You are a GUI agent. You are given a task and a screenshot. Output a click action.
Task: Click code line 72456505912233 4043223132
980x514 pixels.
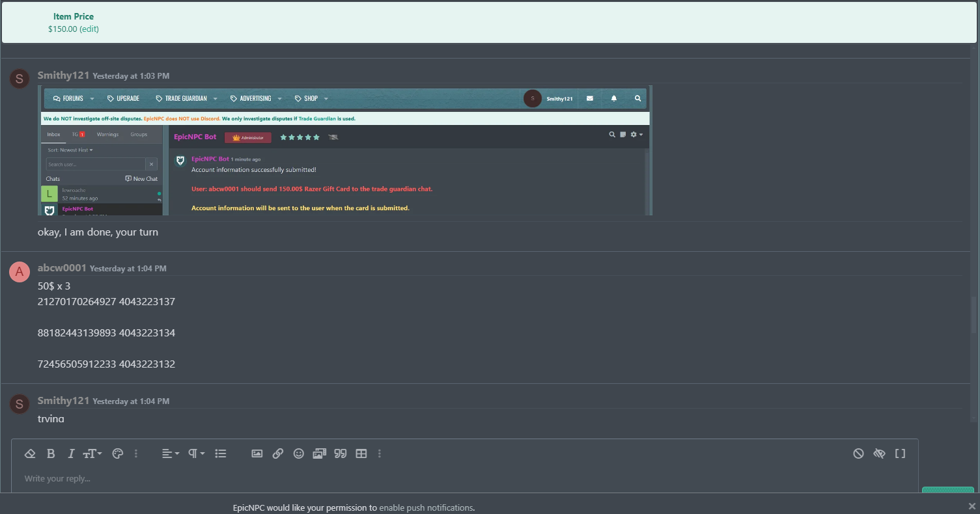coord(106,364)
